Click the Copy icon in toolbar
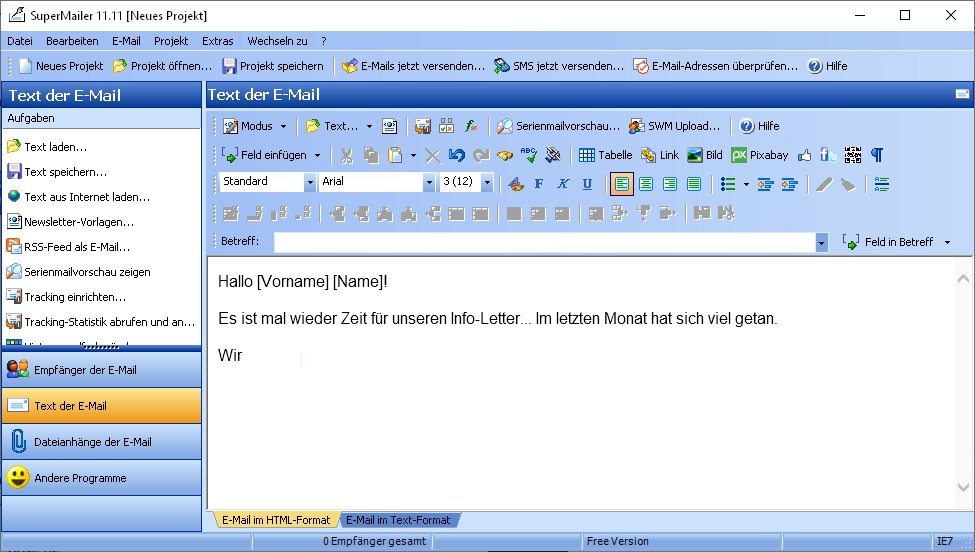This screenshot has width=975, height=552. click(371, 155)
